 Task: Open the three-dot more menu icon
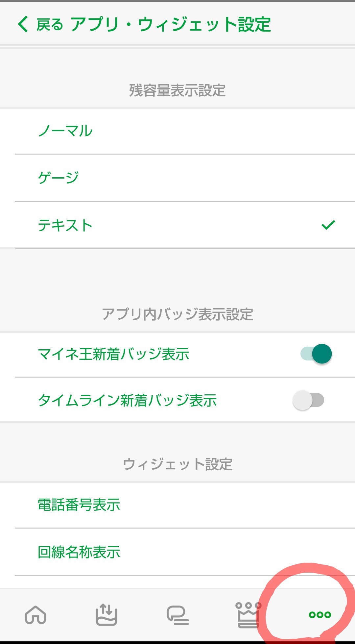[320, 614]
